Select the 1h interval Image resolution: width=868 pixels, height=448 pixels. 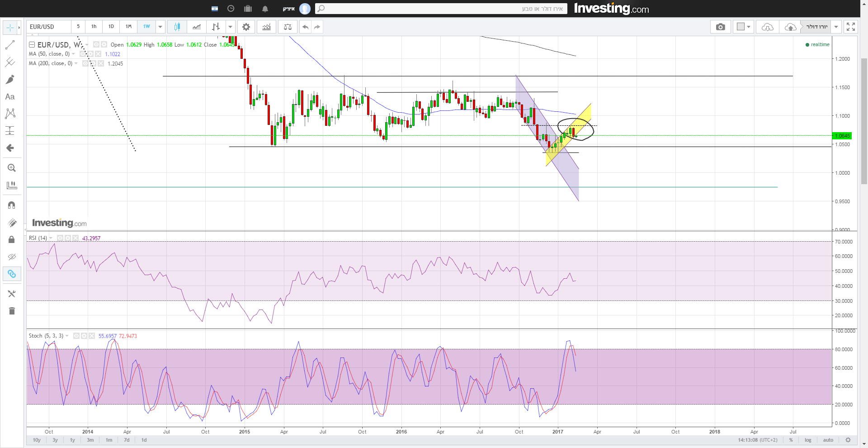[x=94, y=27]
